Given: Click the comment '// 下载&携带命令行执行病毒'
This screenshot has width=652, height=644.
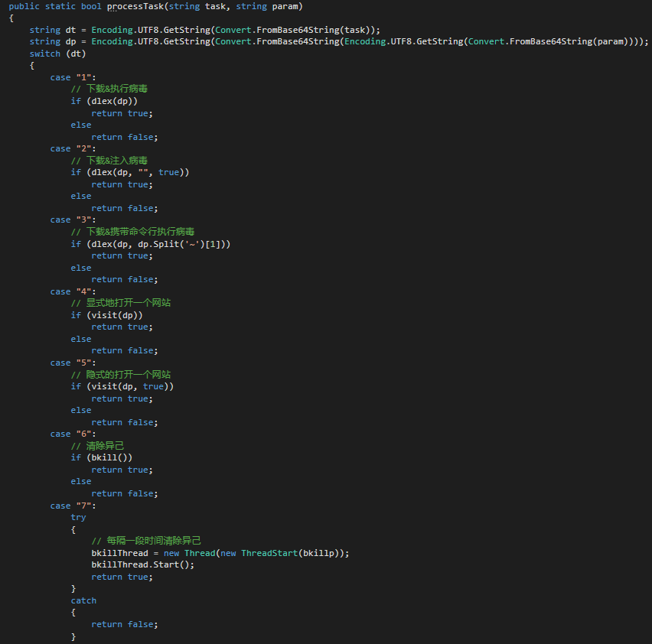Looking at the screenshot, I should click(x=132, y=232).
